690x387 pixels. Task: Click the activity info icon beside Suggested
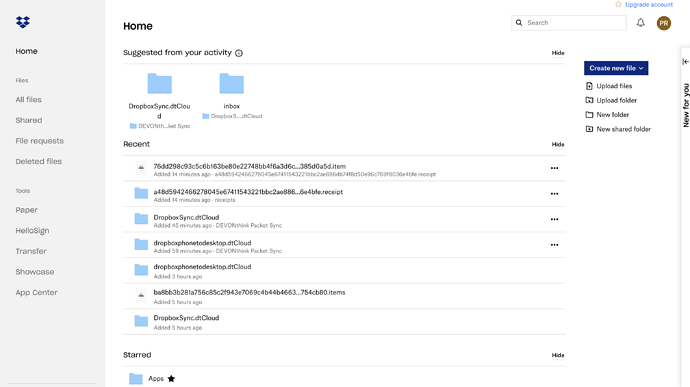pos(239,53)
